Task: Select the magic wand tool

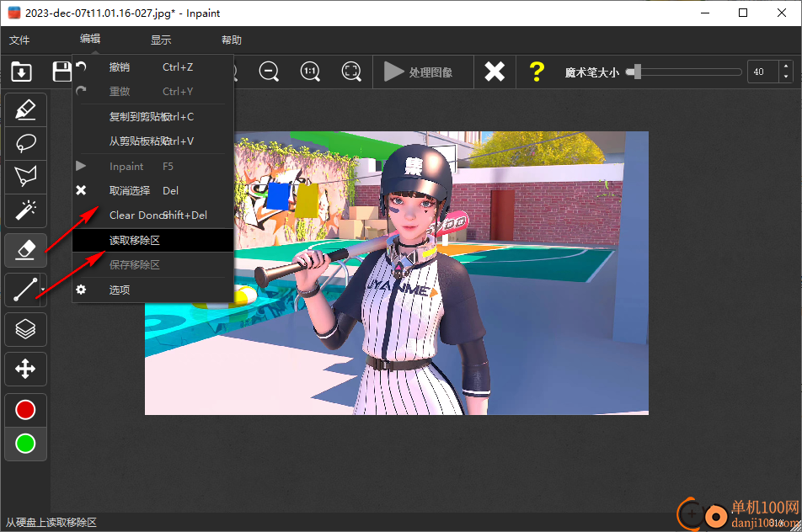Action: 25,210
